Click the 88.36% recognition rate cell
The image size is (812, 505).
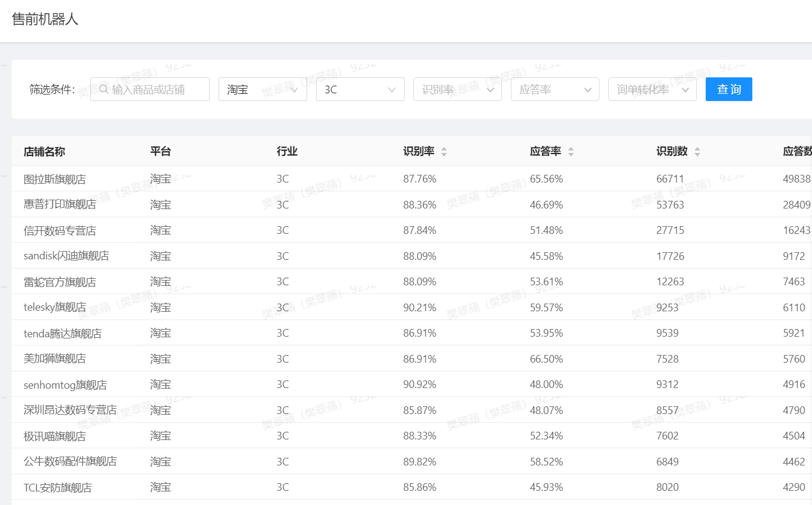coord(420,205)
